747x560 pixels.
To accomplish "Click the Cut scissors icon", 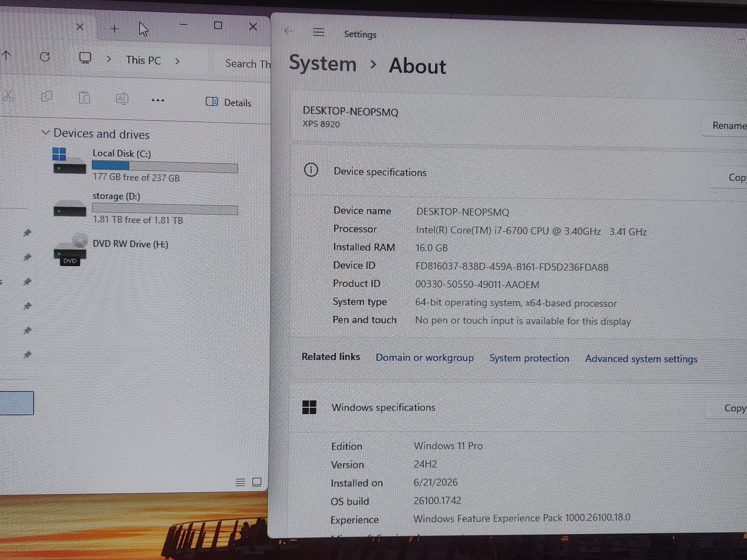I will pos(8,96).
